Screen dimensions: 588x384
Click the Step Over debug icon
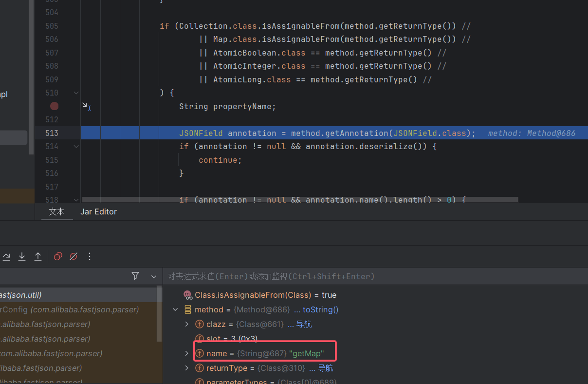tap(6, 256)
